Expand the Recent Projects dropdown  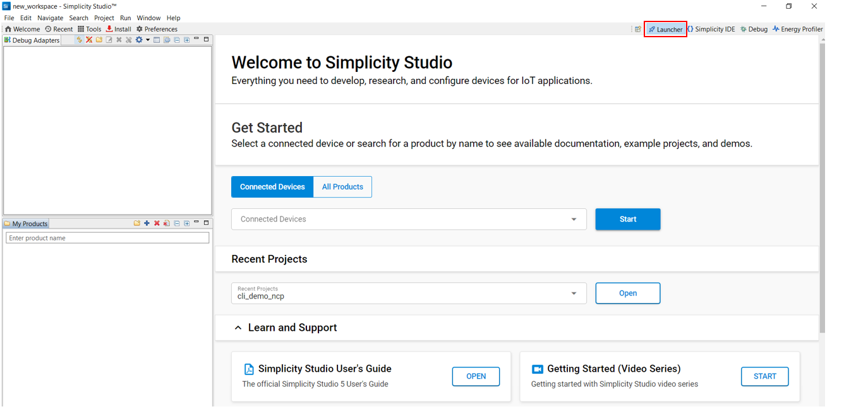574,293
